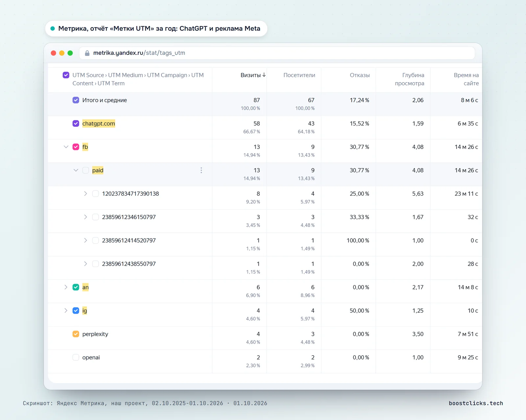The image size is (526, 420).
Task: Click the red window close dot
Action: [53, 53]
